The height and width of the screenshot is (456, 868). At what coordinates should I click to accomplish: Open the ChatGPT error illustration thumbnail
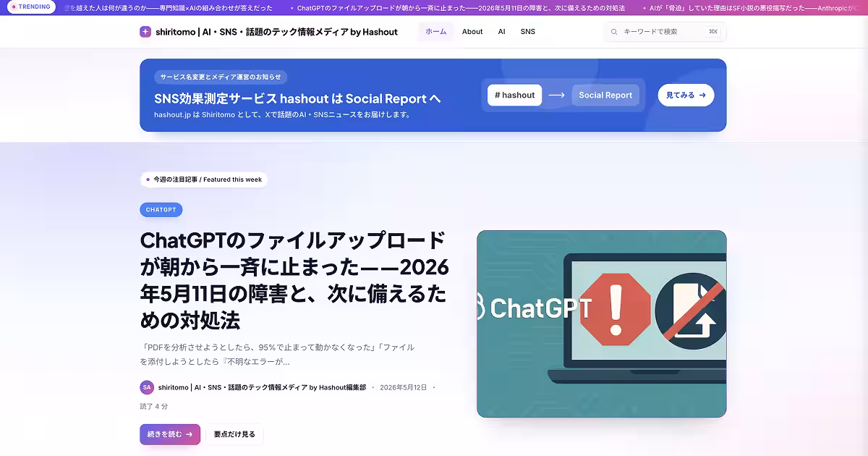click(x=602, y=324)
